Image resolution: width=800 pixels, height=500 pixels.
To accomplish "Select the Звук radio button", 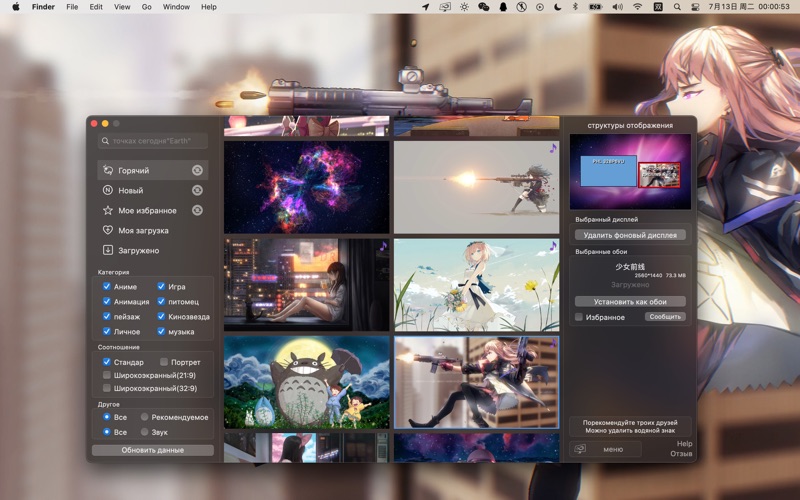I will [x=145, y=432].
